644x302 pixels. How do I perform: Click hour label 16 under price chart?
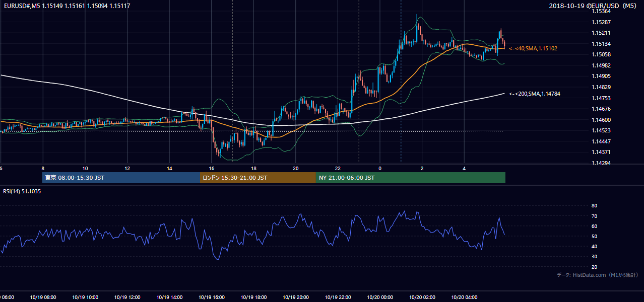212,168
